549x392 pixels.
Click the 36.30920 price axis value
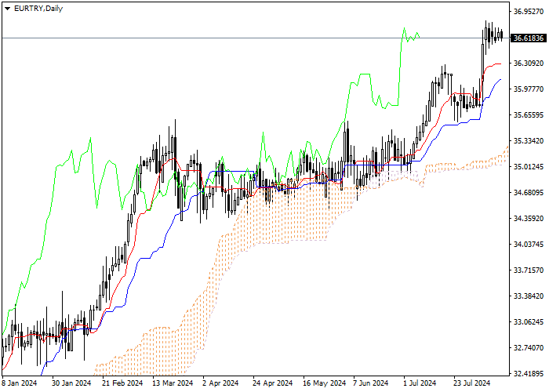[x=529, y=64]
